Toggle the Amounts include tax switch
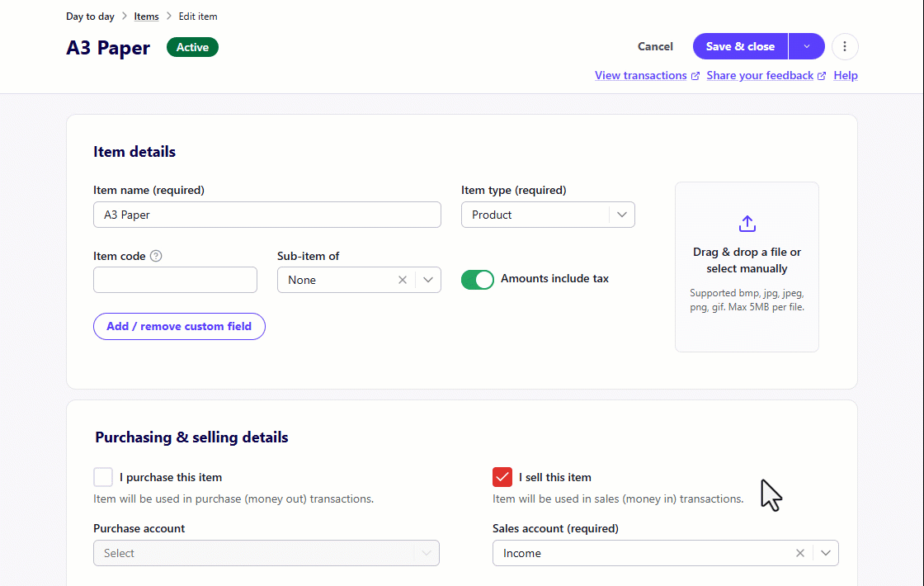Viewport: 924px width, 586px height. coord(478,280)
